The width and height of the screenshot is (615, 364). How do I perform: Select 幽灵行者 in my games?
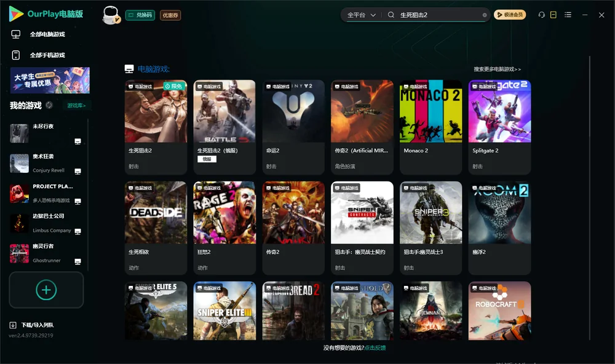(46, 254)
